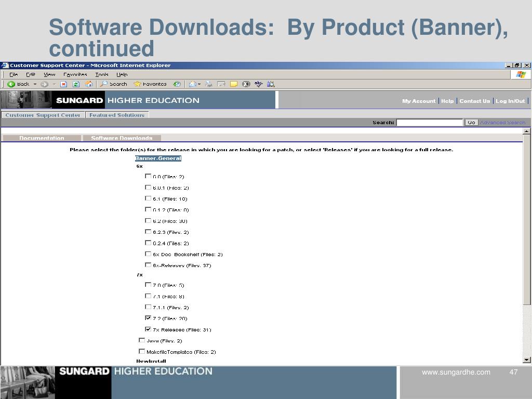Click the Mail envelope toolbar icon
Viewport: 532px width, 399px height.
tap(193, 84)
